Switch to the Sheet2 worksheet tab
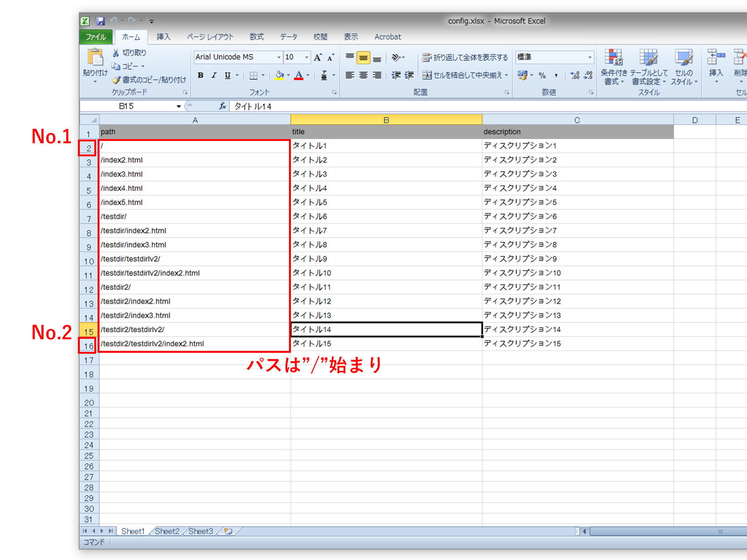 pos(167,531)
